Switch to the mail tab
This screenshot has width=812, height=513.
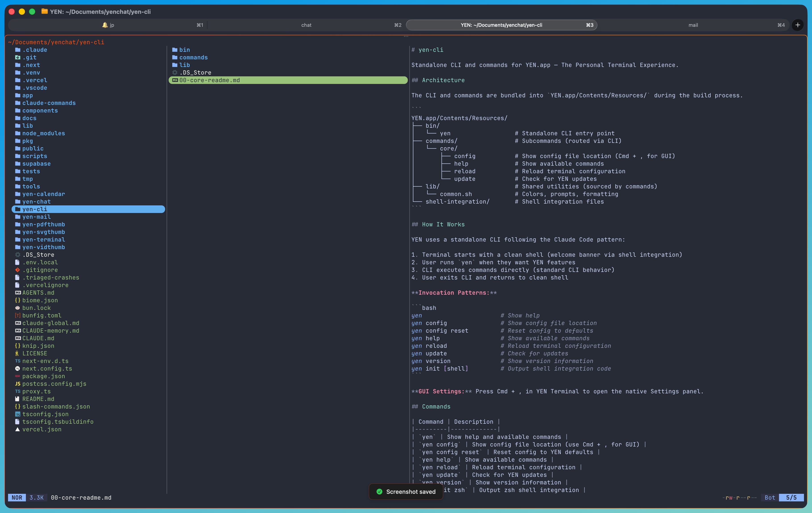[x=693, y=25]
